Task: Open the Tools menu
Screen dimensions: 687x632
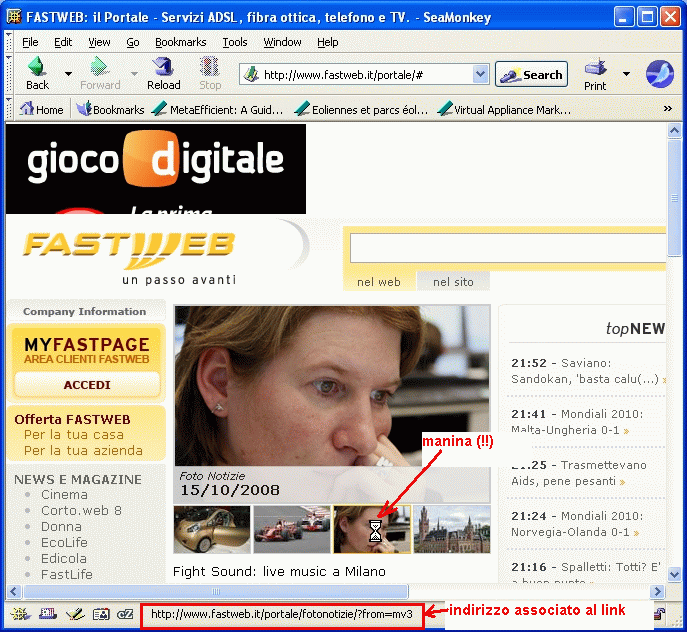Action: click(x=235, y=42)
